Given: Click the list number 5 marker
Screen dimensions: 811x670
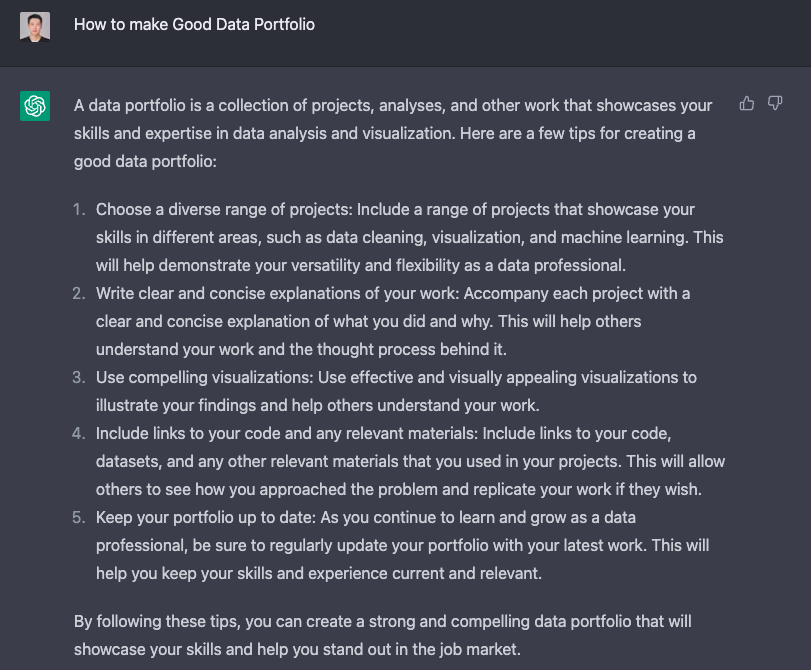Looking at the screenshot, I should [79, 518].
